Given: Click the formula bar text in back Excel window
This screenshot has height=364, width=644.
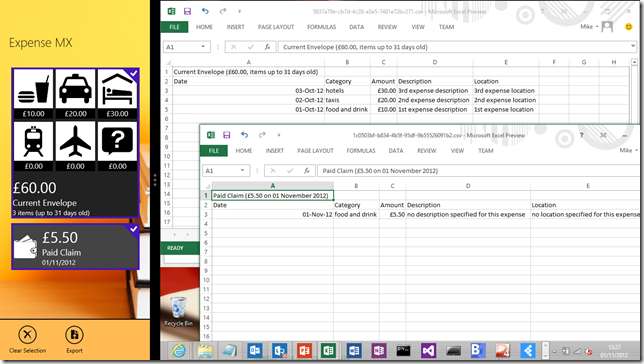Looking at the screenshot, I should 355,47.
